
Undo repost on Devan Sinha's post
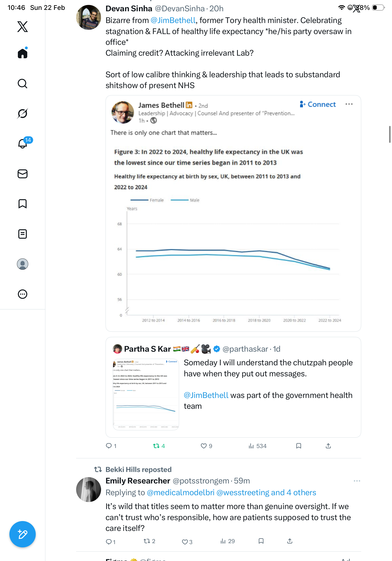[156, 446]
